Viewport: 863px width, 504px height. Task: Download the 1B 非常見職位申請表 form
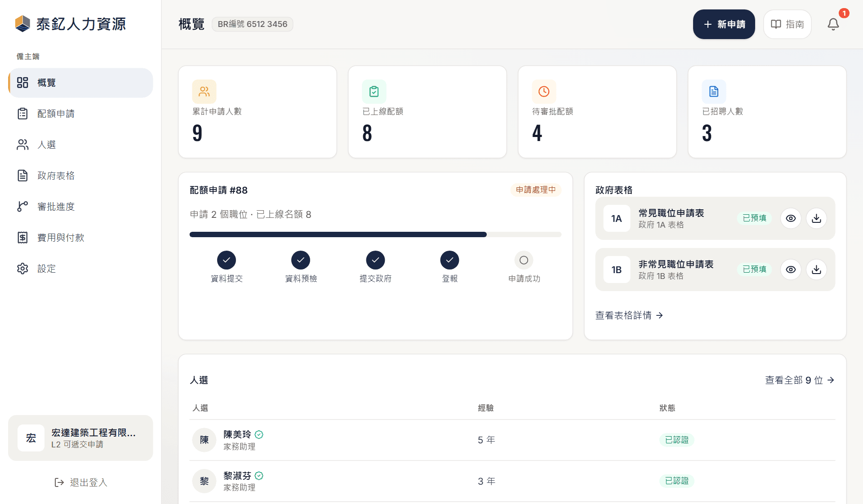tap(816, 270)
